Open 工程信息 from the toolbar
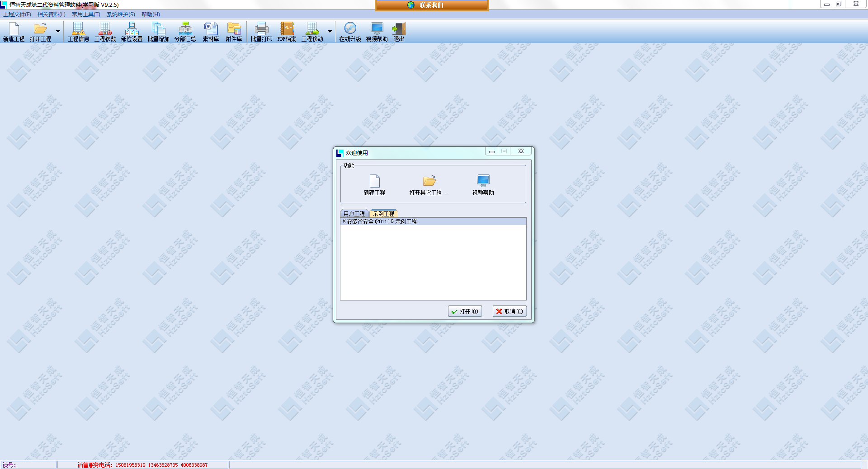The height and width of the screenshot is (469, 868). pos(78,32)
